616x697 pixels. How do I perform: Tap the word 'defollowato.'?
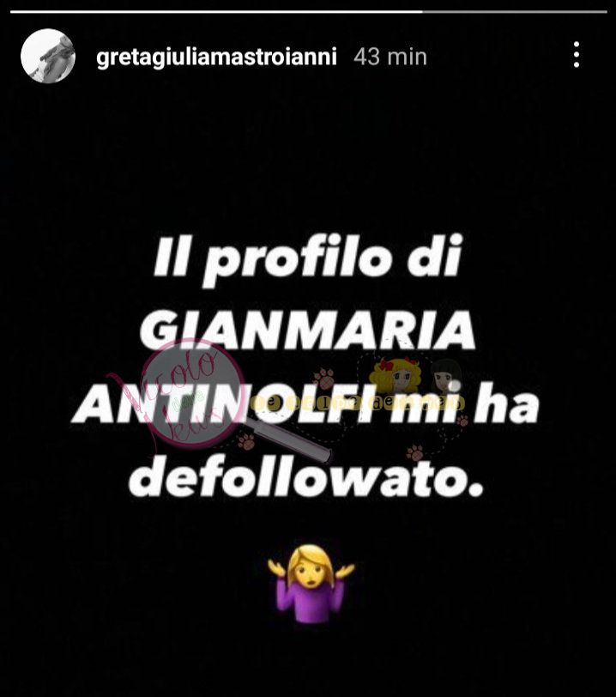[305, 479]
